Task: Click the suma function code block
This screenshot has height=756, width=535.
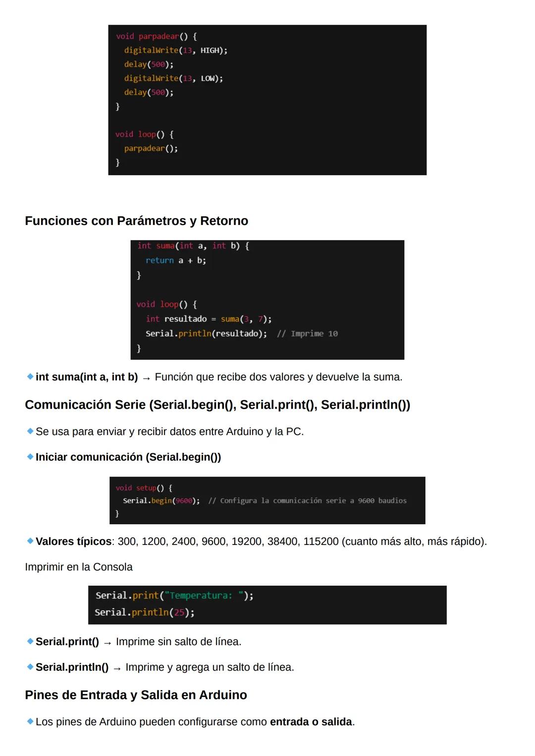Action: click(267, 300)
